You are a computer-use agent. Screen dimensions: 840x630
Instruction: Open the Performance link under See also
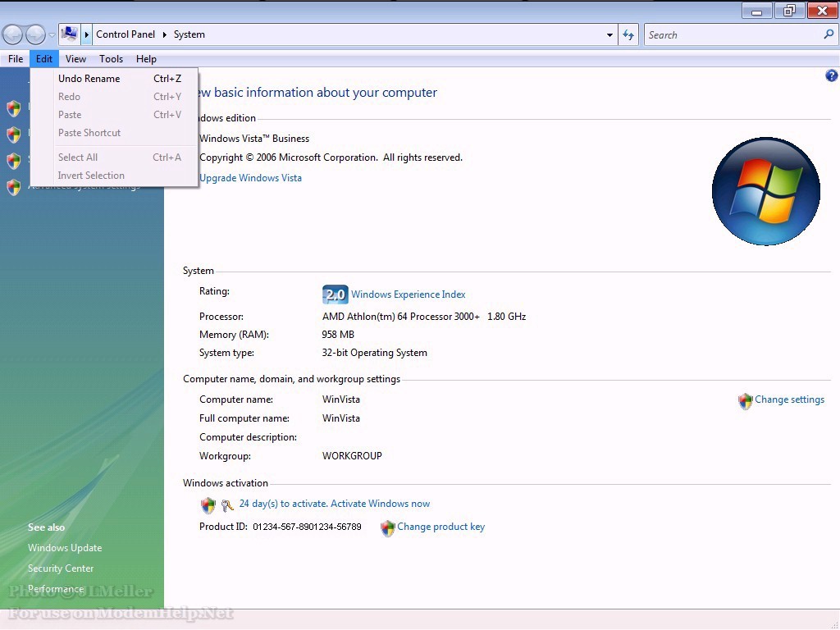coord(56,589)
